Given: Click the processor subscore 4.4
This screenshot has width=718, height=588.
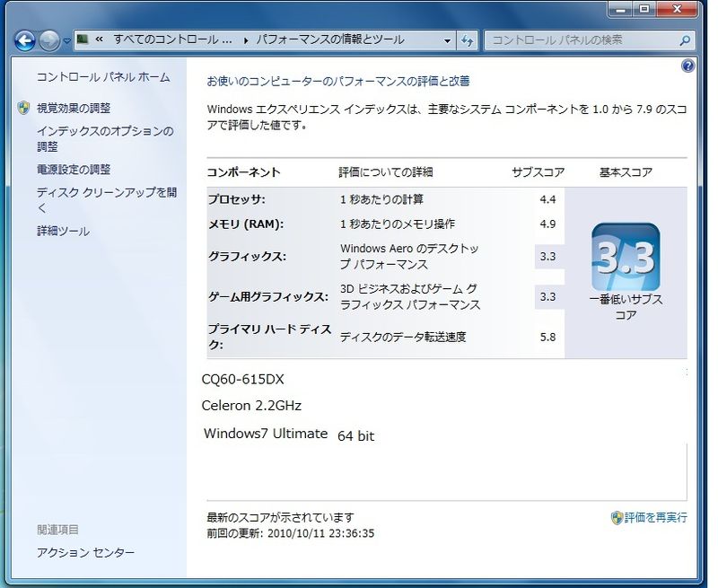Looking at the screenshot, I should 547,199.
